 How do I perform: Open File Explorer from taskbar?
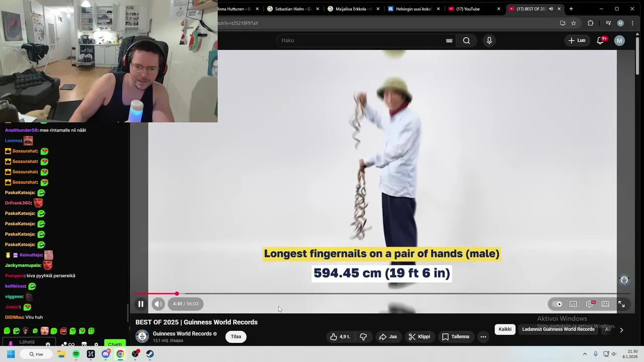[61, 354]
